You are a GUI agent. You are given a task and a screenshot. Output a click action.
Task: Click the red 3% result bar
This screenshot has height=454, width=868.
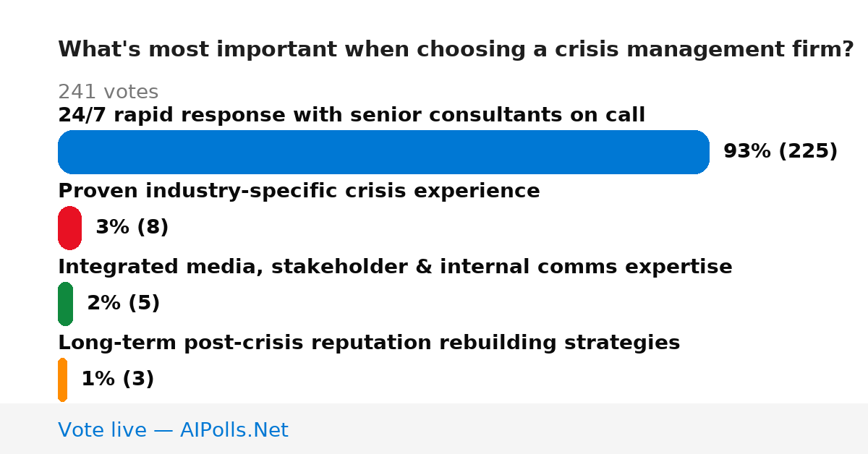69,228
